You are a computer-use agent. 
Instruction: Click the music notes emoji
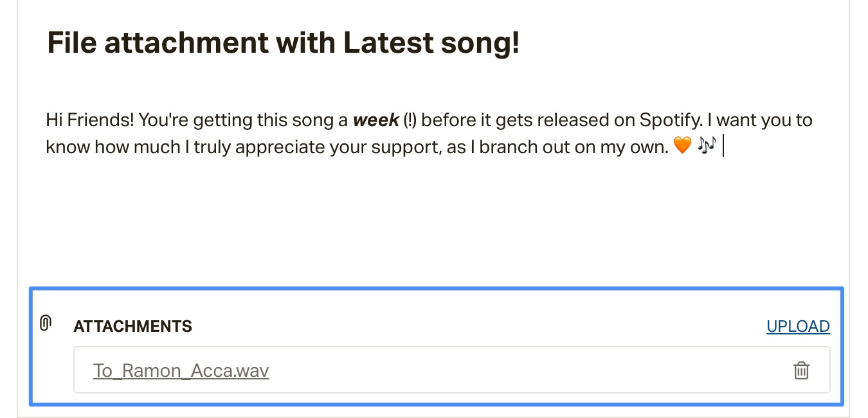[x=705, y=146]
